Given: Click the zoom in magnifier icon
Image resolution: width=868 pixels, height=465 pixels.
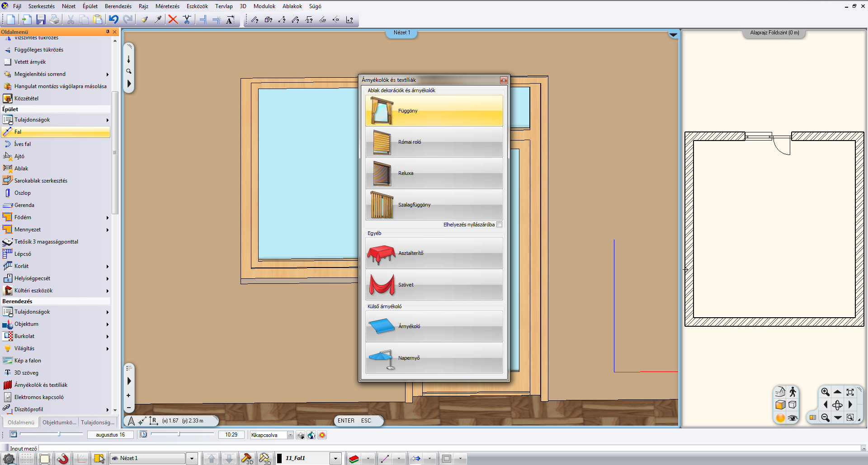Looking at the screenshot, I should click(x=825, y=392).
